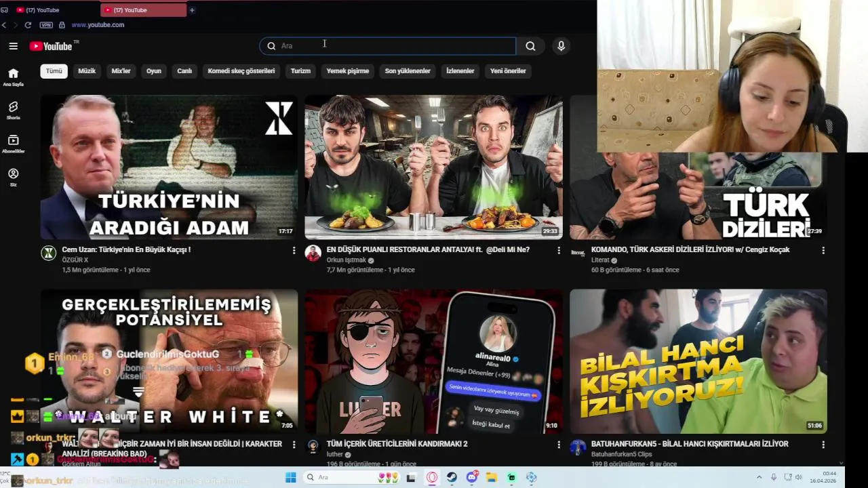Viewport: 868px width, 488px height.
Task: Click the search magnifier button beside the Ara field
Action: coord(530,46)
